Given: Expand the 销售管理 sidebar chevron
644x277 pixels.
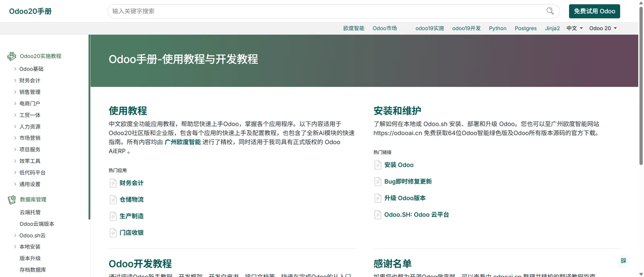Looking at the screenshot, I should click(15, 92).
